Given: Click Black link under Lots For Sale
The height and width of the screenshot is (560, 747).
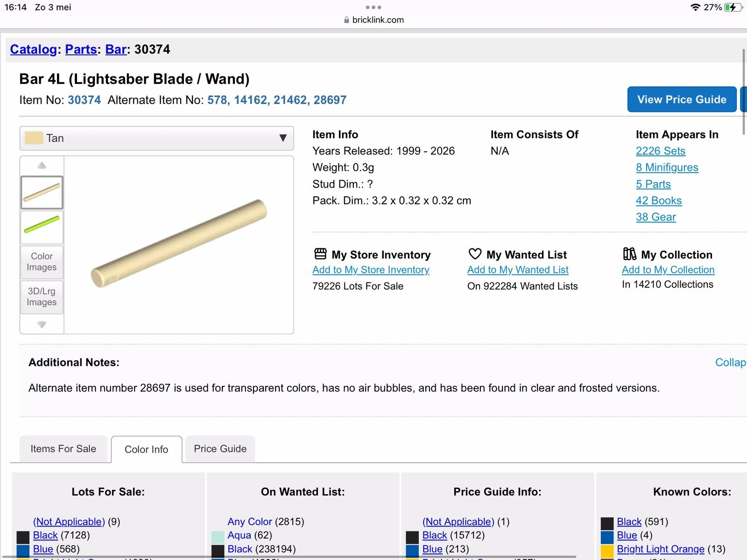Looking at the screenshot, I should [x=45, y=535].
